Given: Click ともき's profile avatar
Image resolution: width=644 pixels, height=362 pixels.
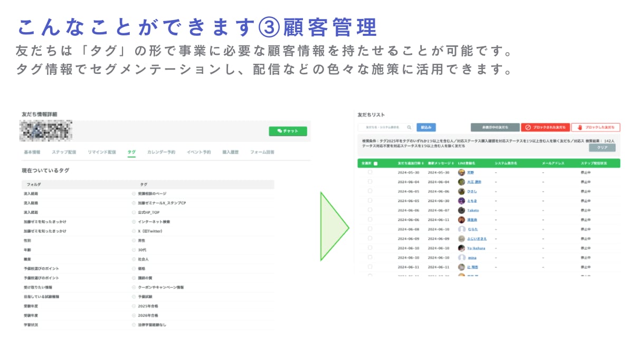Looking at the screenshot, I should pyautogui.click(x=461, y=201).
